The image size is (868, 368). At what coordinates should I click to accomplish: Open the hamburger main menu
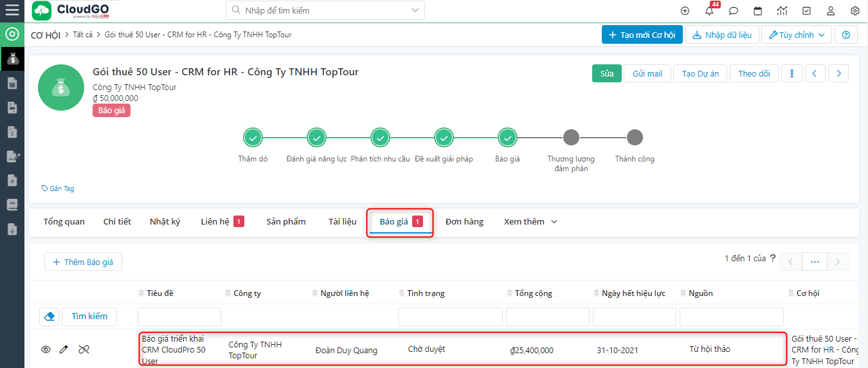pyautogui.click(x=12, y=10)
